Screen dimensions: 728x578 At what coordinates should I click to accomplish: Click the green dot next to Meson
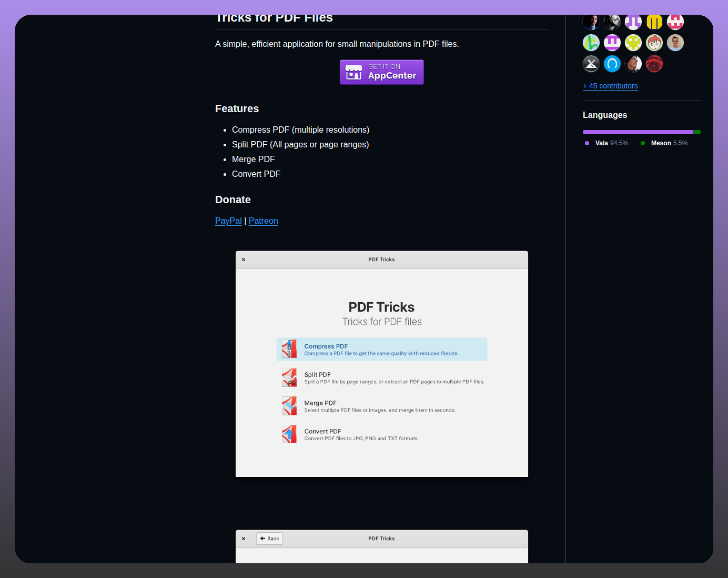(643, 143)
